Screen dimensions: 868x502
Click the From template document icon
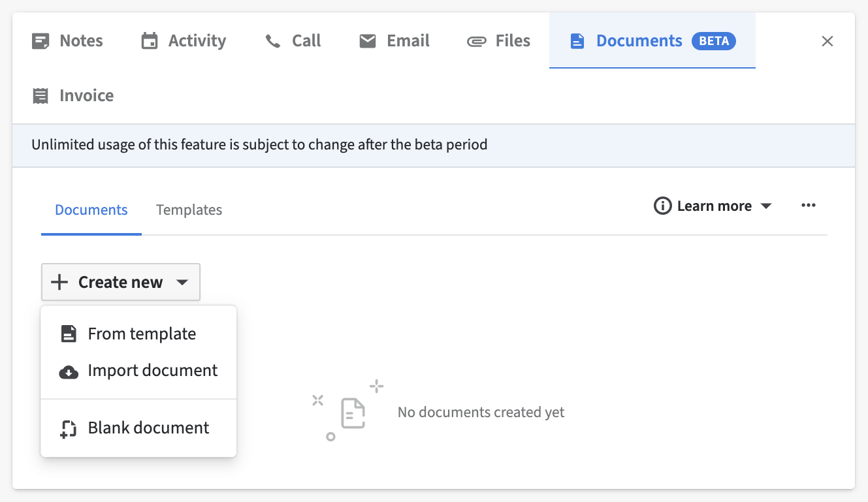69,333
